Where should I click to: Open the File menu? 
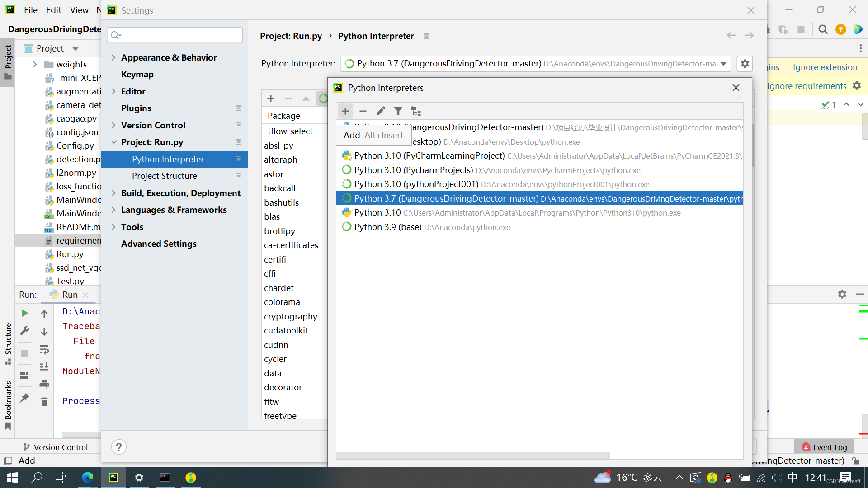pyautogui.click(x=30, y=10)
